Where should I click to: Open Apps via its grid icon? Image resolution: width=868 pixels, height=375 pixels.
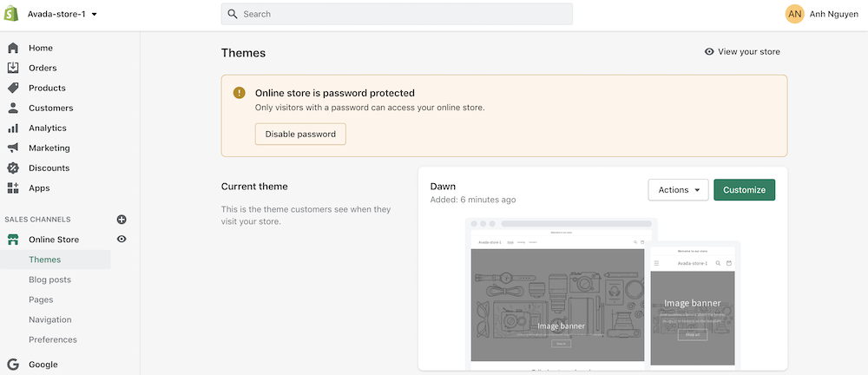[13, 187]
